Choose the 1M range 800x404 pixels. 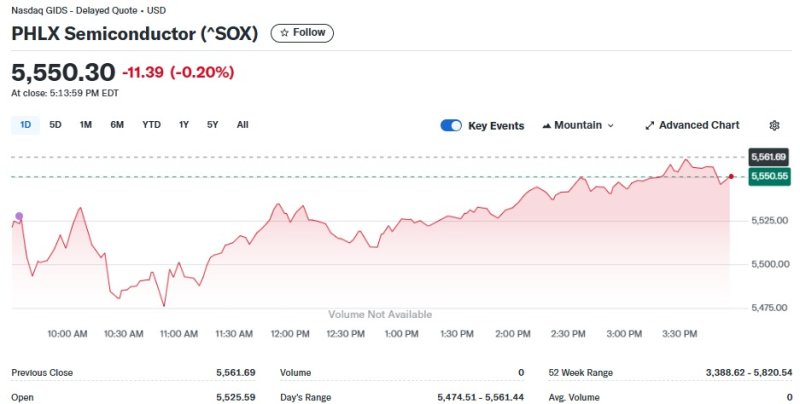(86, 125)
